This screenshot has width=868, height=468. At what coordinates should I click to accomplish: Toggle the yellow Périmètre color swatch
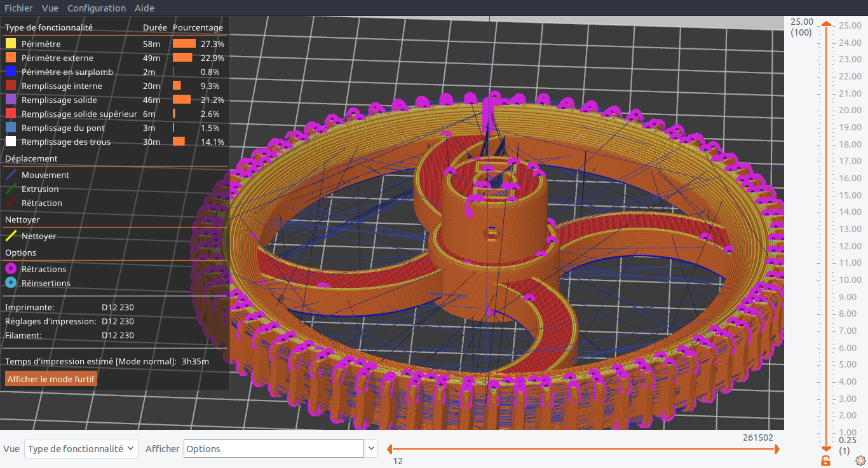(11, 44)
